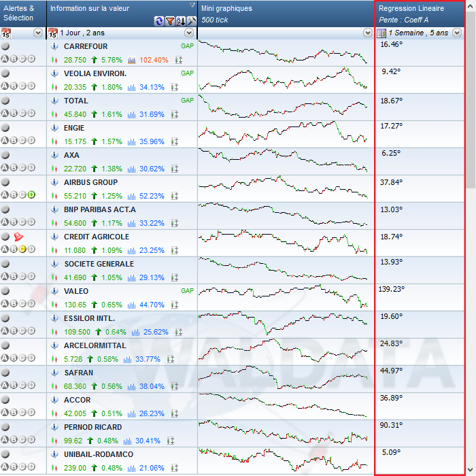476x476 pixels.
Task: Click the 68.360 price for SAFRAN
Action: [x=75, y=386]
